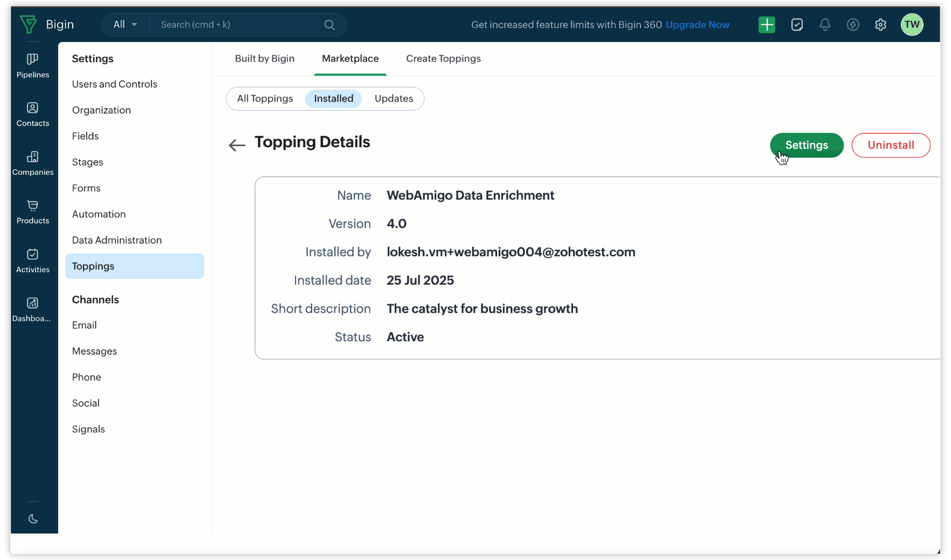Click the Upgrade Now link

pos(697,24)
